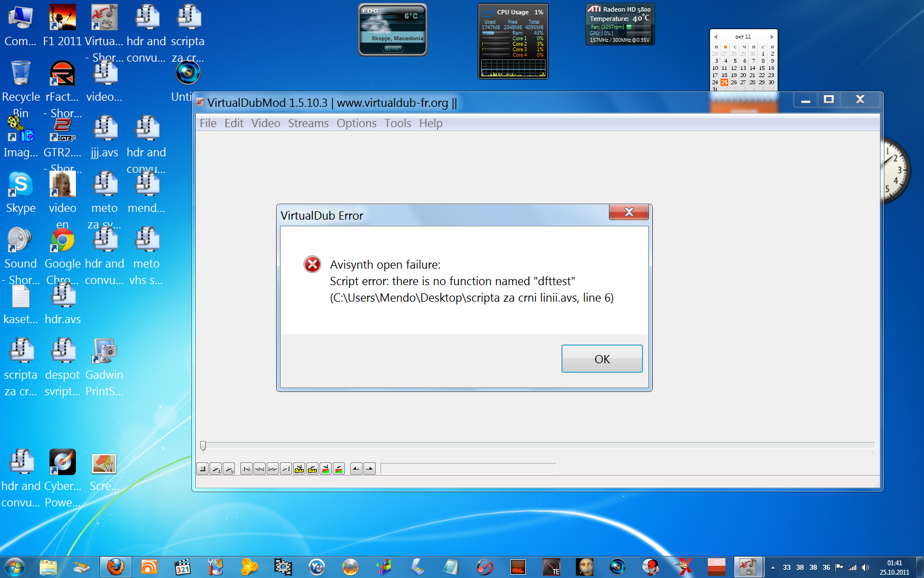Close the VirtualDub Error dialog
The height and width of the screenshot is (578, 924).
point(629,212)
